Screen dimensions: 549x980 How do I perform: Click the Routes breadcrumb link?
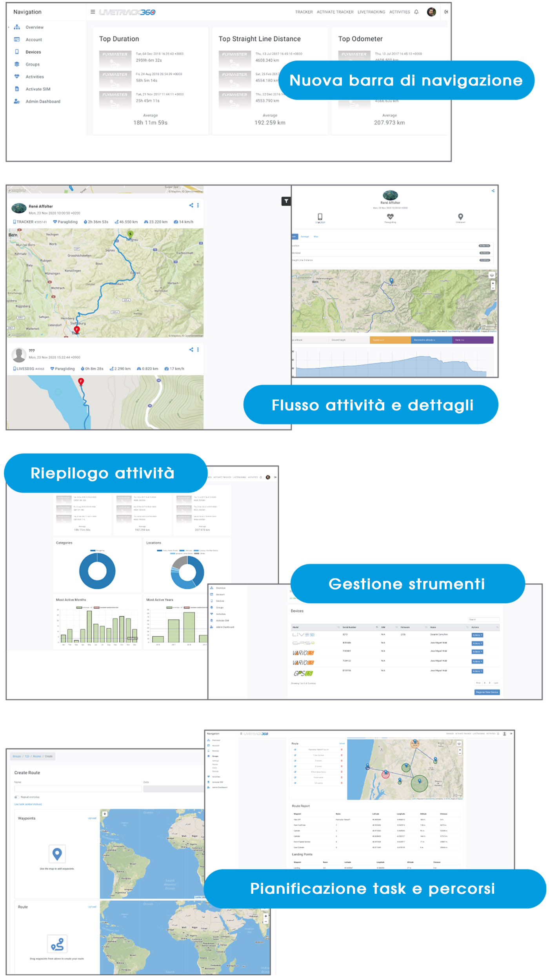(37, 757)
